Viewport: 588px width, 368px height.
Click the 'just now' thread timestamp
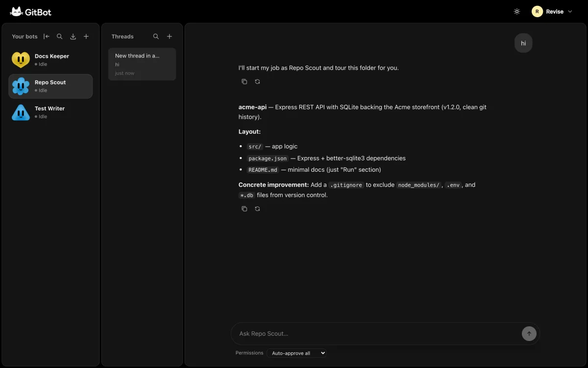[x=124, y=73]
